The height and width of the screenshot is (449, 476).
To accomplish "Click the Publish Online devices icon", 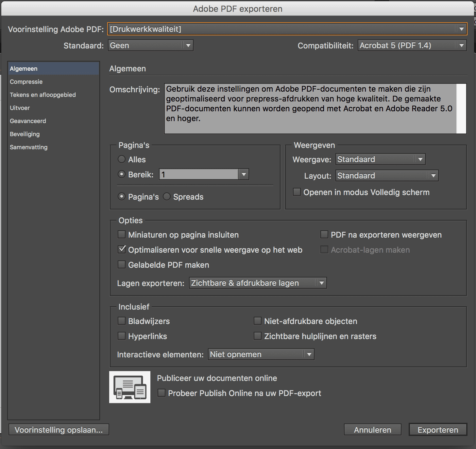I will click(130, 387).
